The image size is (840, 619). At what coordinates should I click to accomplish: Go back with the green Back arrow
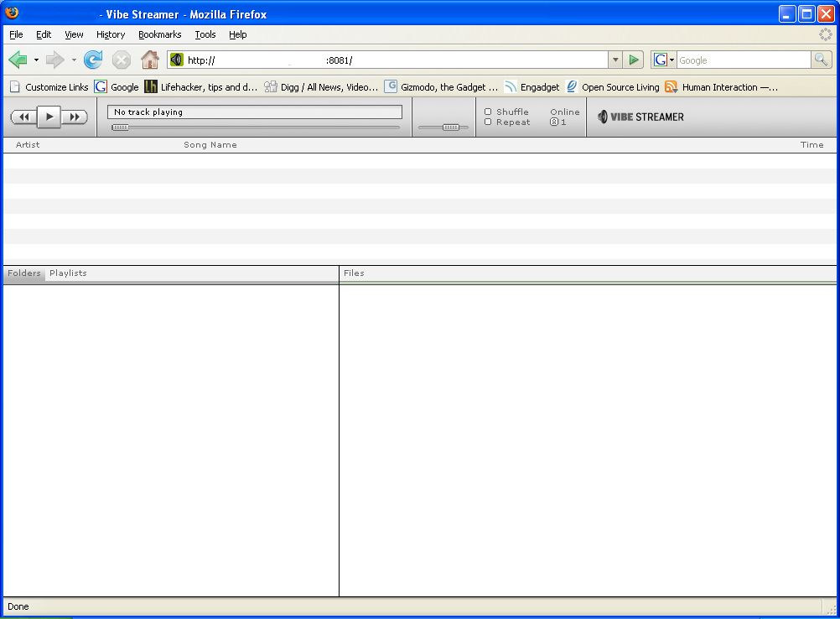pyautogui.click(x=18, y=60)
